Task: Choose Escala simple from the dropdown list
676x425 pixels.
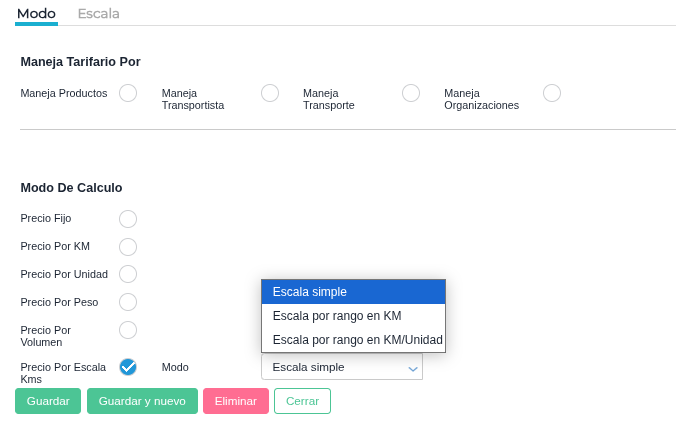Action: coord(353,292)
